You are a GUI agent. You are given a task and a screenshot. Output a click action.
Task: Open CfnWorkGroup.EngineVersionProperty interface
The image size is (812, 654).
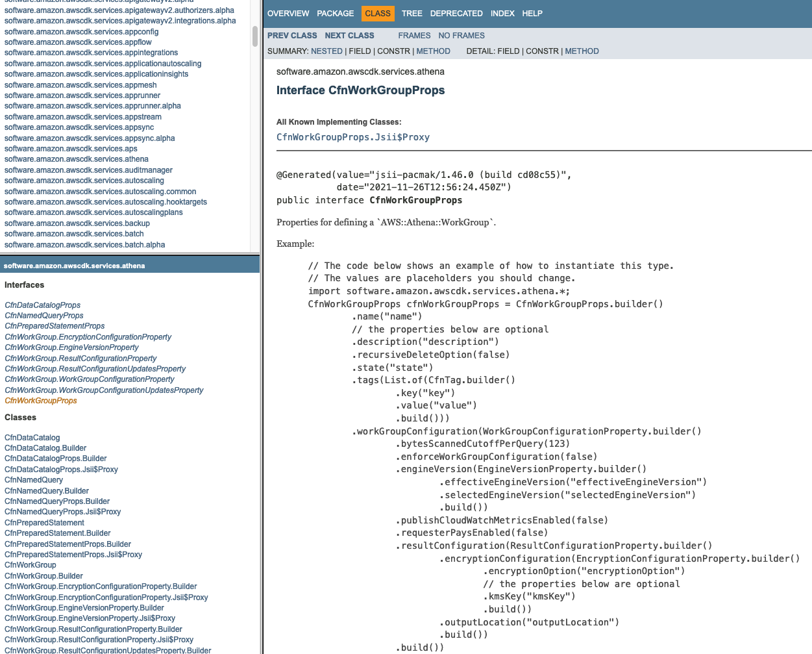[x=71, y=347]
